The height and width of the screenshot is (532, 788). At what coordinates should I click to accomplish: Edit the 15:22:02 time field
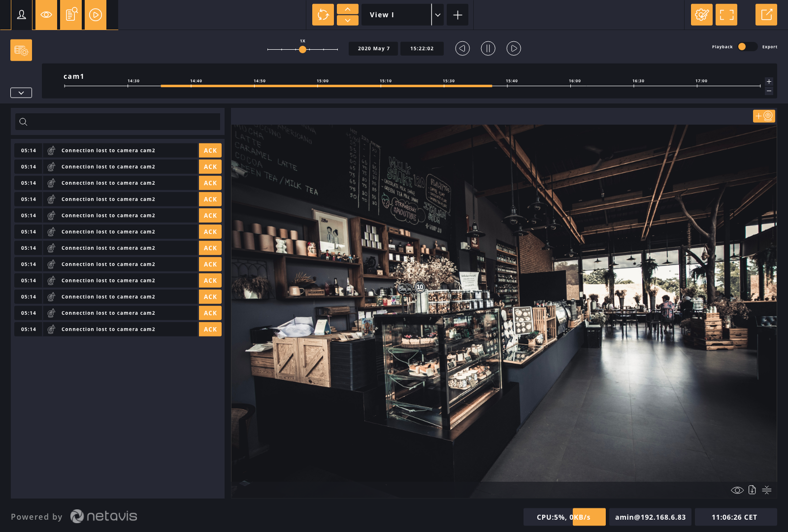(x=422, y=48)
